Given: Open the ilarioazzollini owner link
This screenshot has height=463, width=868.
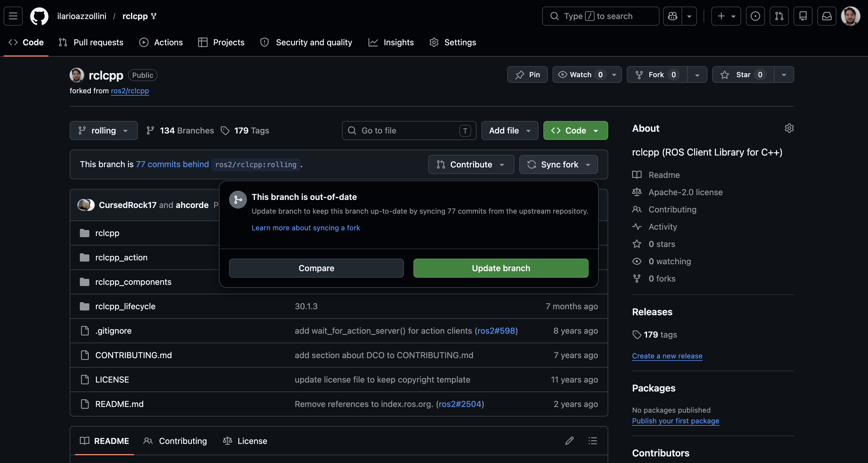Looking at the screenshot, I should 82,16.
